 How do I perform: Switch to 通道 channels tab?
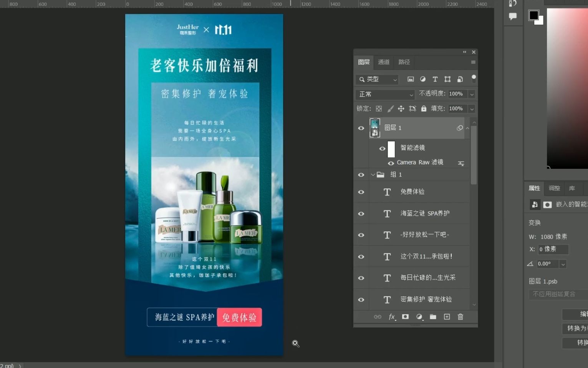(x=384, y=62)
